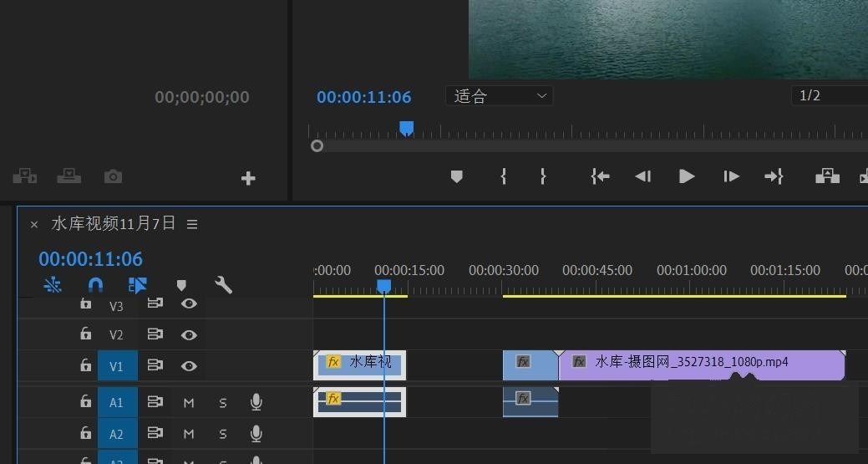The width and height of the screenshot is (868, 464).
Task: Open the sequence panel menu icon
Action: (192, 224)
